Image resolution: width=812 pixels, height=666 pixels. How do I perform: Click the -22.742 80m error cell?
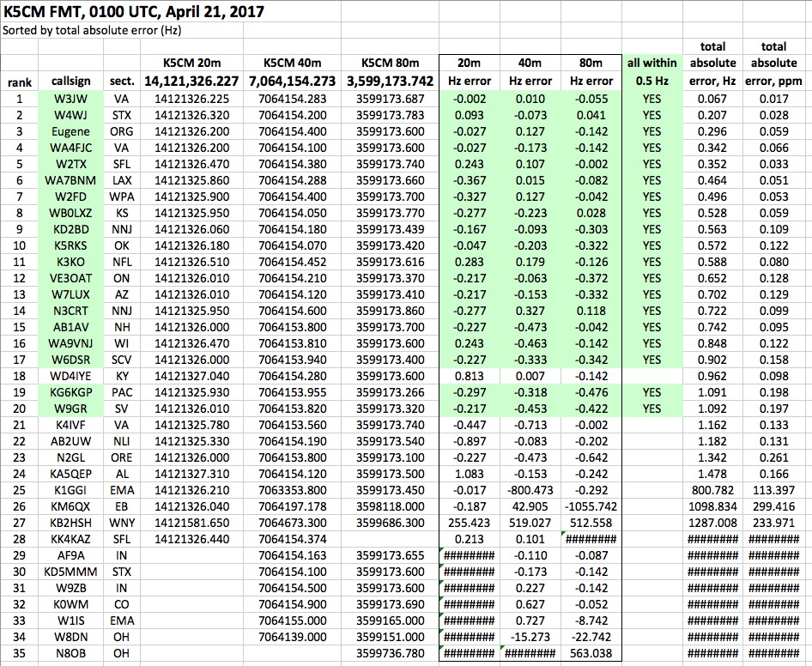click(591, 637)
